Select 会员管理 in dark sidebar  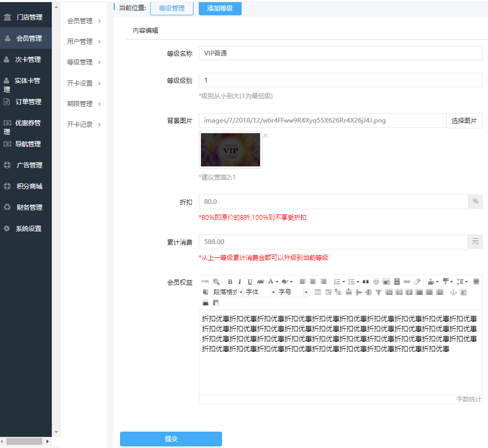[x=26, y=38]
